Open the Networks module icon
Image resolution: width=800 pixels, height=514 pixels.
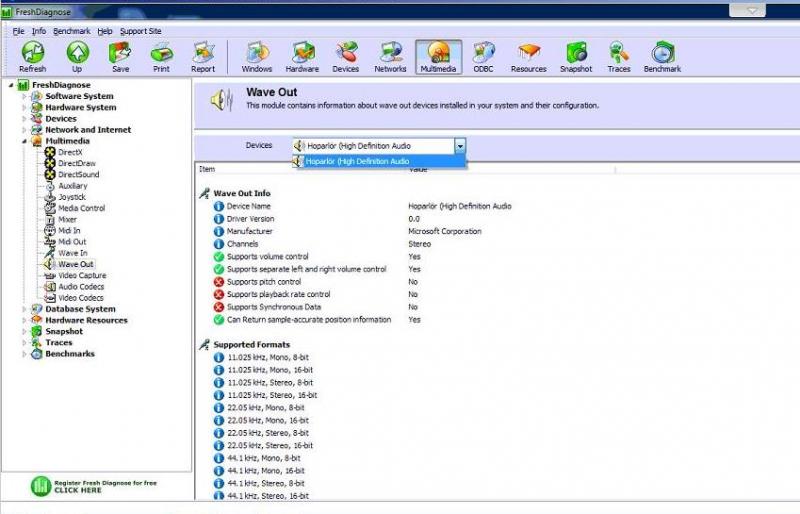390,56
